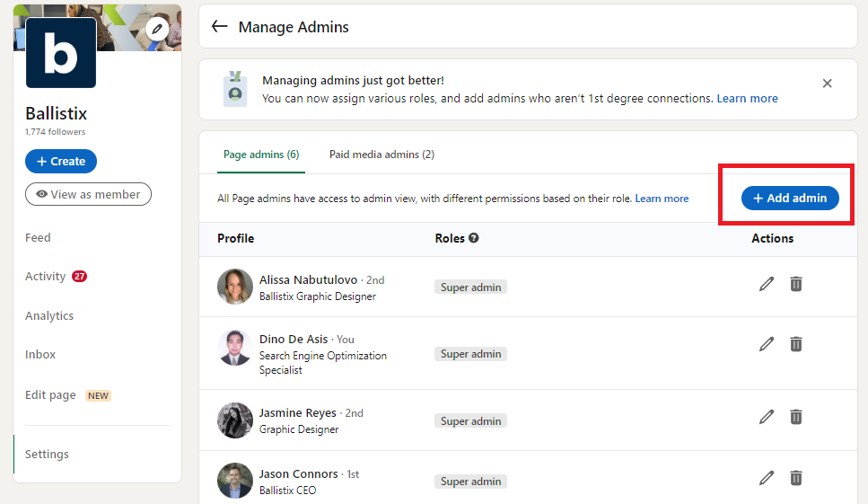Screen dimensions: 868x504
Task: Select the Page admins tab
Action: [x=260, y=155]
